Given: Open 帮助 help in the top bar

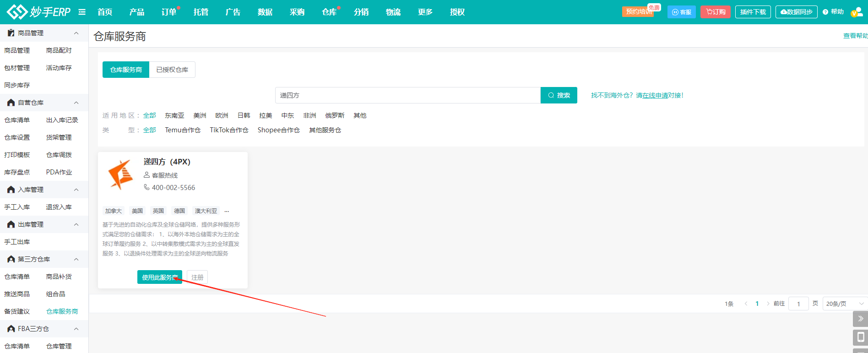Looking at the screenshot, I should pos(833,12).
